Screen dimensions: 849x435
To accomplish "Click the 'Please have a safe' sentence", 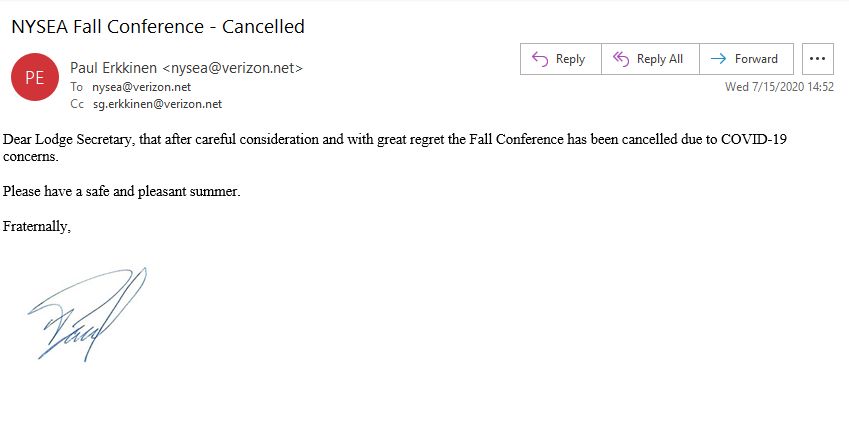I will 121,191.
